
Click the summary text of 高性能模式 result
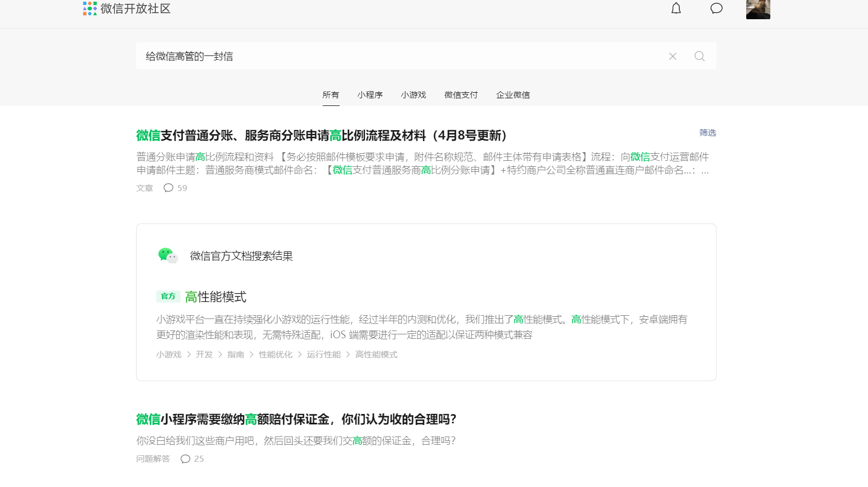421,327
